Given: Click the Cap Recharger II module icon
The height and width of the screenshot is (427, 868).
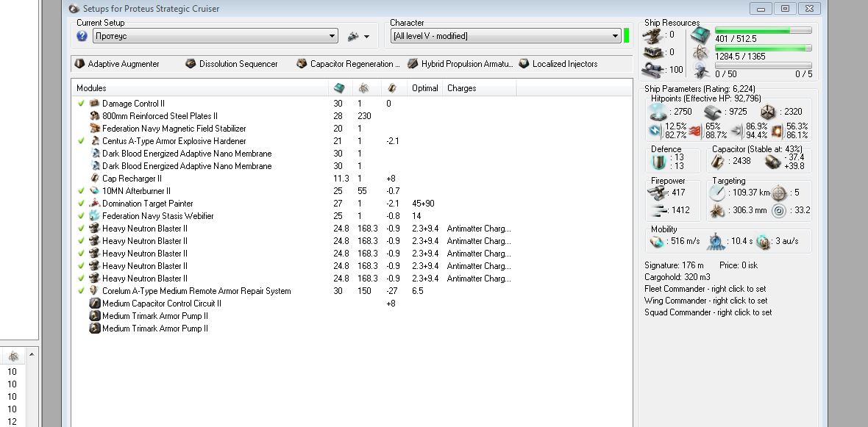Looking at the screenshot, I should coord(94,178).
